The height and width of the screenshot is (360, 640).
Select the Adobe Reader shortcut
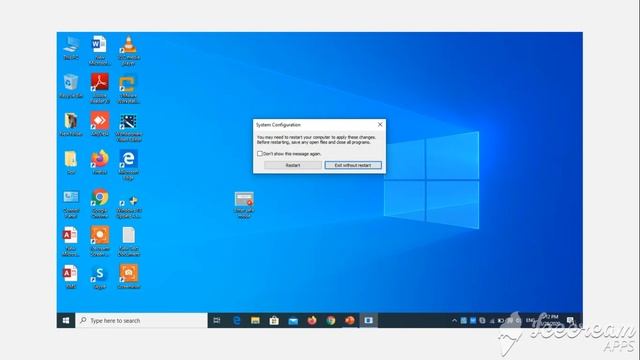pos(100,88)
